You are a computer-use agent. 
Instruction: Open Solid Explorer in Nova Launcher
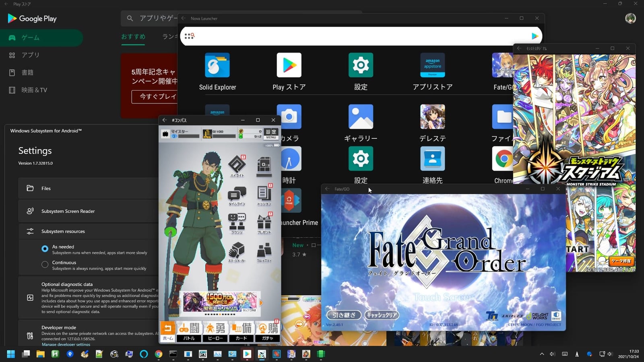point(217,66)
